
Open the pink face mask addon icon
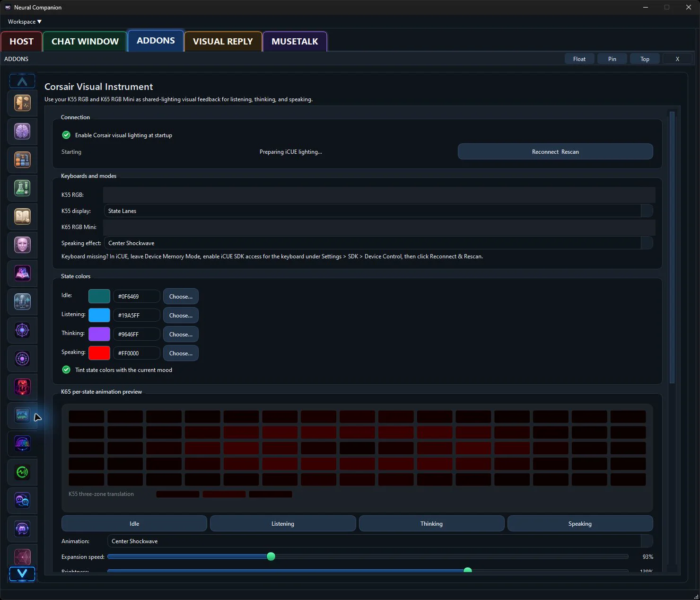[x=22, y=245]
